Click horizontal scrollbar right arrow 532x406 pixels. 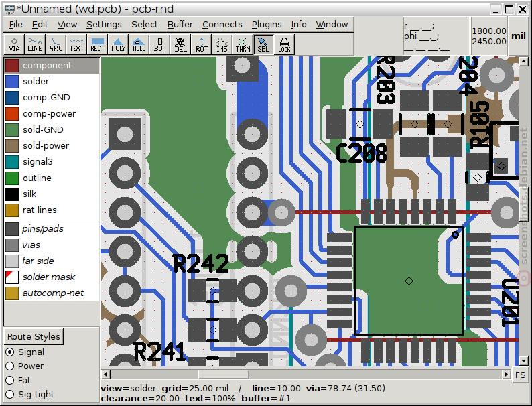[507, 374]
